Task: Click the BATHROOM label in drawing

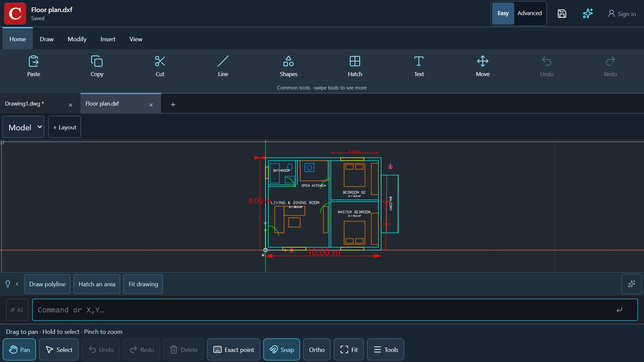Action: click(281, 171)
